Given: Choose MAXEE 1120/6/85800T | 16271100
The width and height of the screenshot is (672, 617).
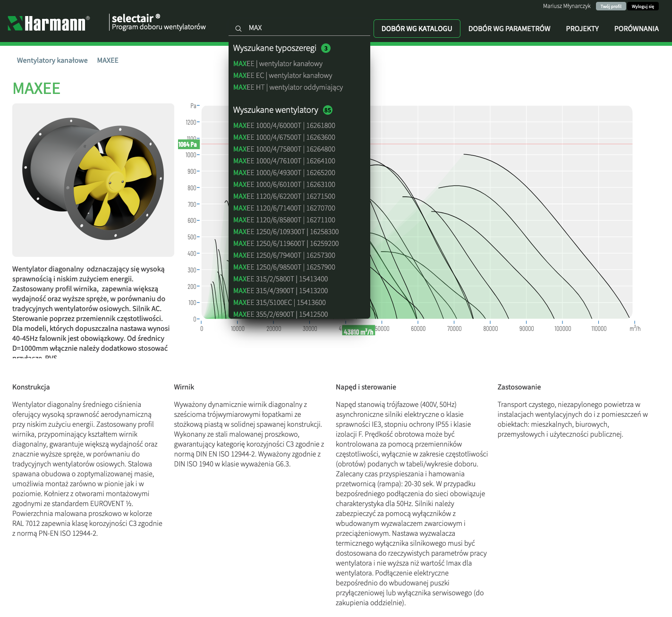Looking at the screenshot, I should pyautogui.click(x=284, y=220).
